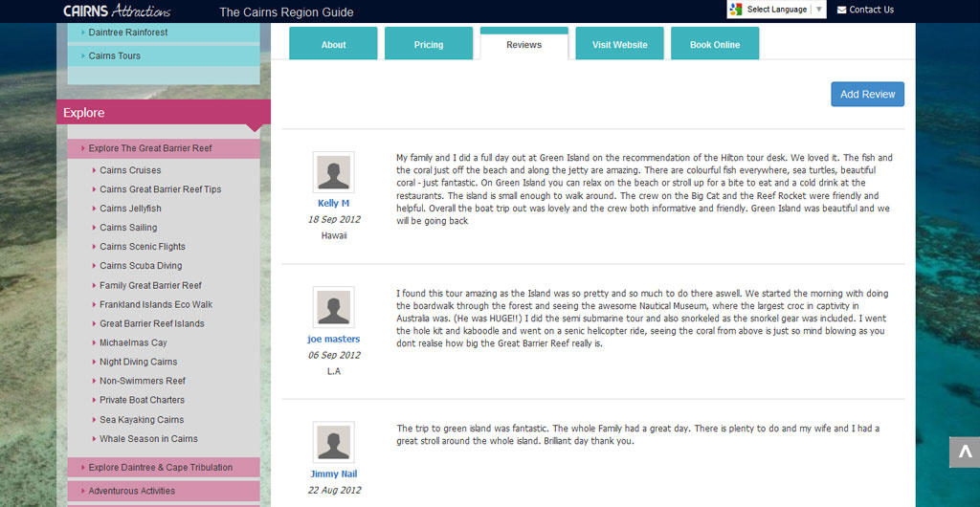Click the Google Translate icon
The image size is (980, 507).
735,10
